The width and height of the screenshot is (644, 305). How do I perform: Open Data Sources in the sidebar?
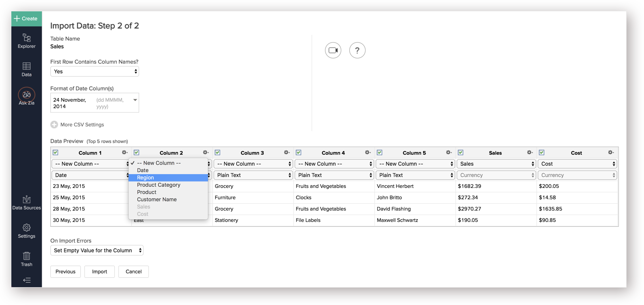tap(26, 203)
